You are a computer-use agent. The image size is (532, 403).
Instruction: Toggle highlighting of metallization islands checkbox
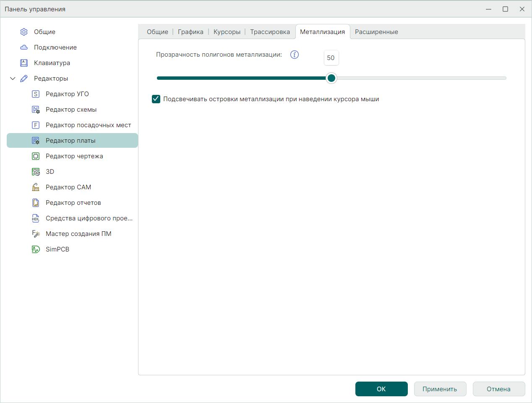click(x=156, y=99)
